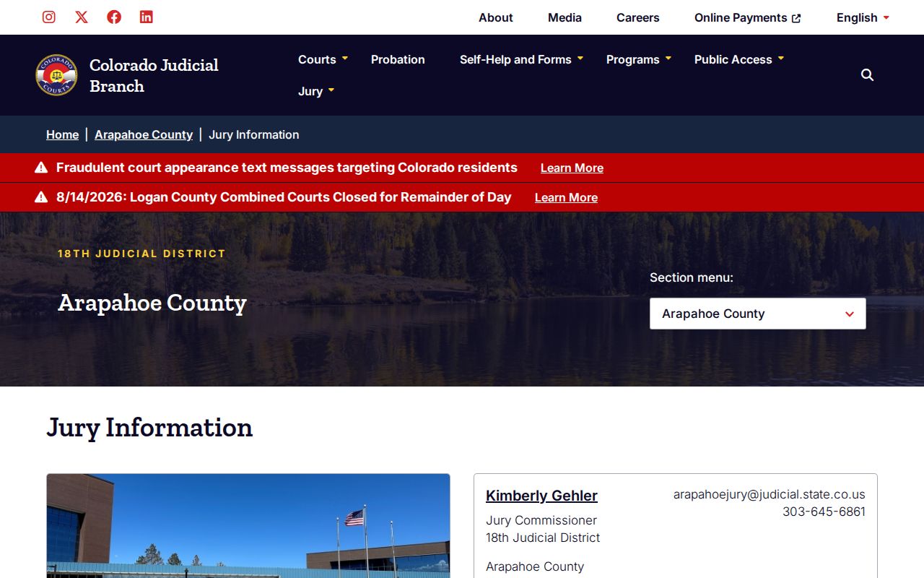Go to the Probation page
924x578 pixels.
[398, 59]
